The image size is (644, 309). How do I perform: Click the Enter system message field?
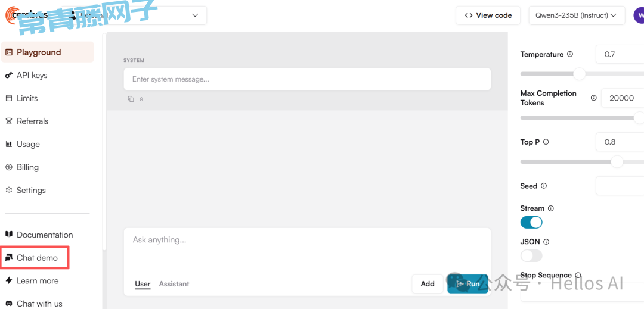306,79
